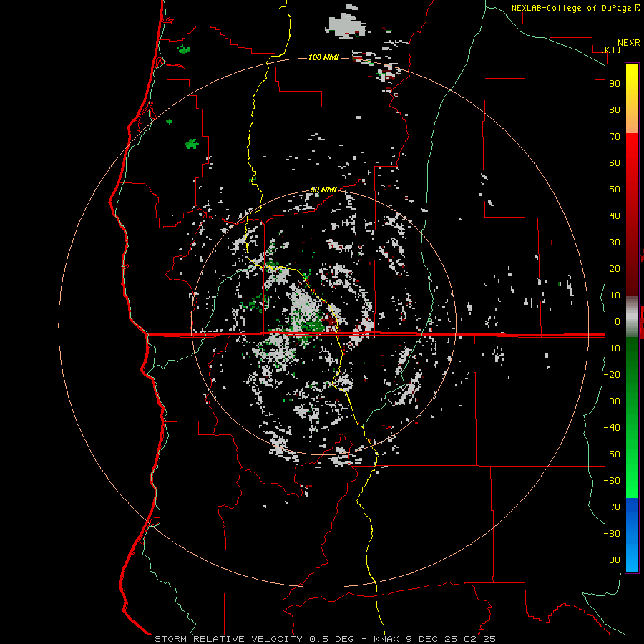Click the 80 value on velocity scale
Screen dimensions: 644x644
(615, 109)
